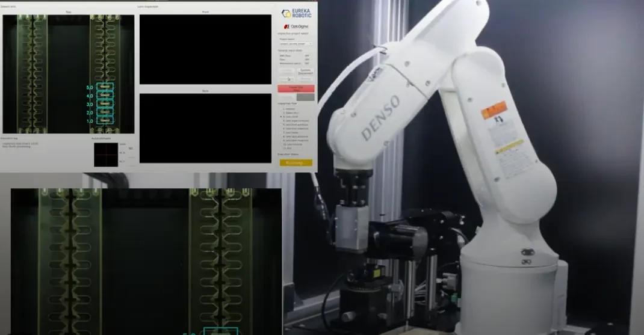Select detected lens box labeled 2,0

pos(105,112)
